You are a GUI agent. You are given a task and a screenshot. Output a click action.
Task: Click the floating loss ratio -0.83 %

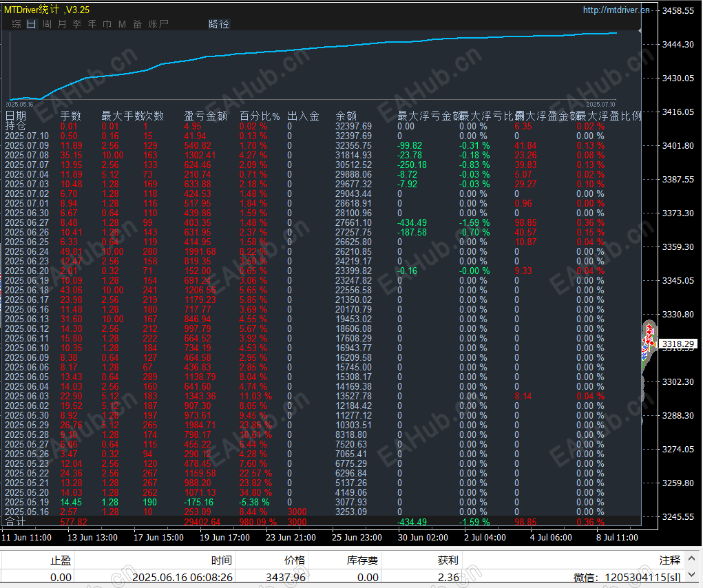[x=474, y=165]
